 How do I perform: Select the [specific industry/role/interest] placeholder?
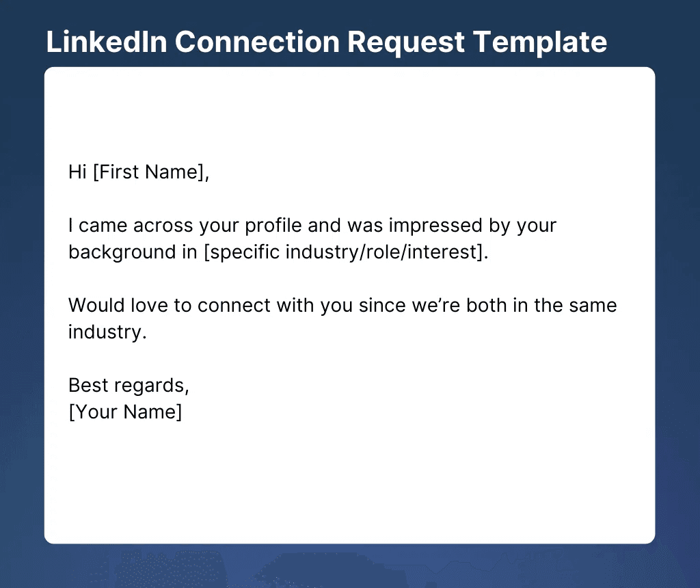point(346,252)
